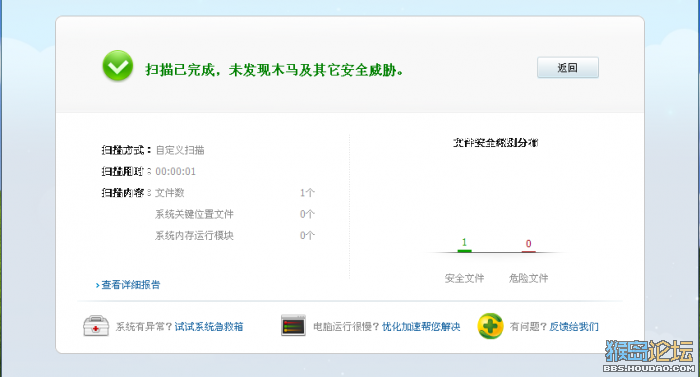Open the 查看详细报告 link
The height and width of the screenshot is (377, 700).
click(130, 285)
